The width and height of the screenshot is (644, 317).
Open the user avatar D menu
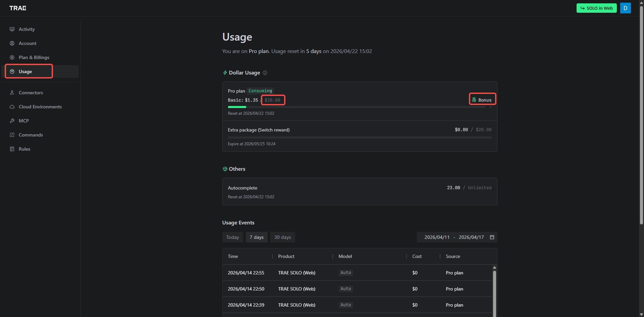pos(625,8)
